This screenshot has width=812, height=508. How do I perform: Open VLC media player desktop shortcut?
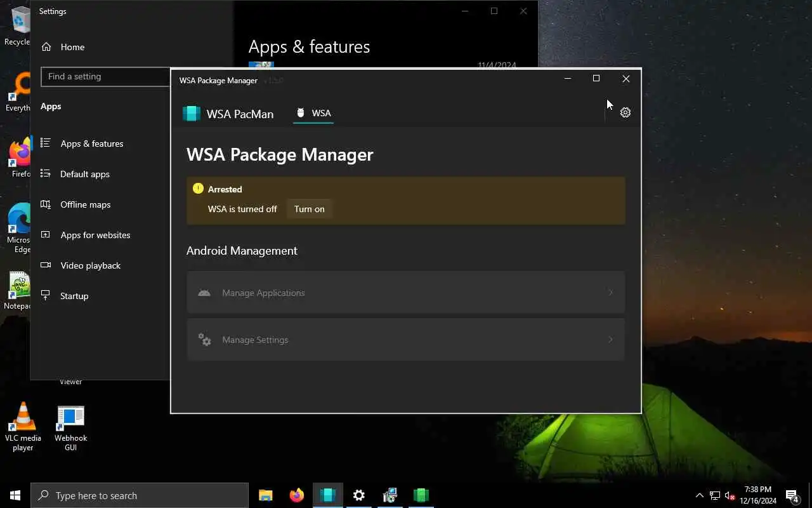(x=23, y=427)
